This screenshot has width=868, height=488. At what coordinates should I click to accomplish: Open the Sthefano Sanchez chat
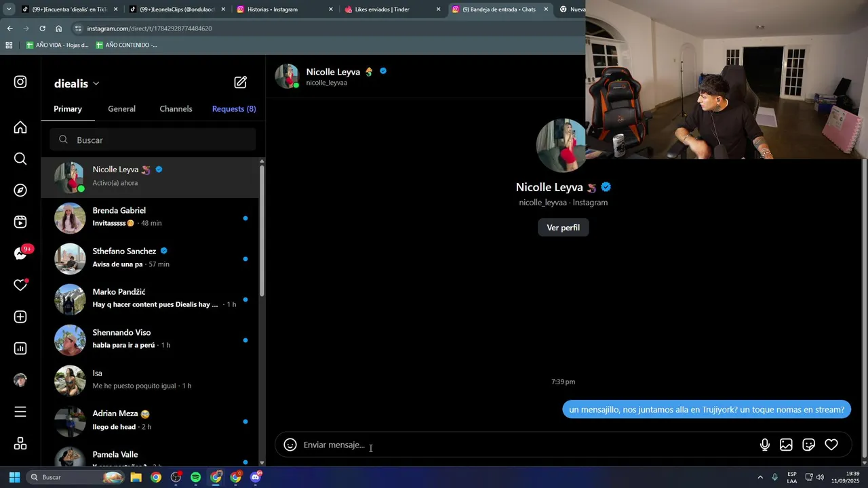[150, 258]
